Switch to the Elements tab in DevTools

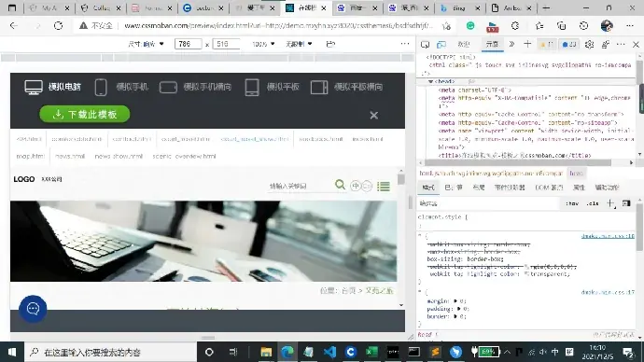click(x=492, y=44)
